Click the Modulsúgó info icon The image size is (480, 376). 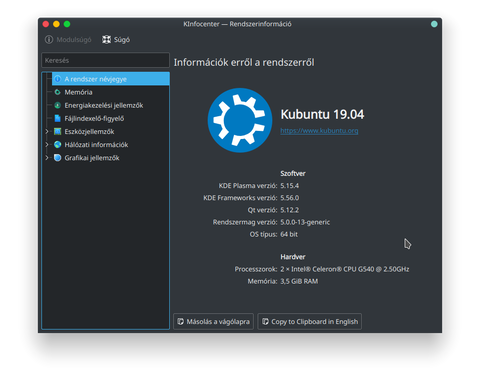pos(49,40)
